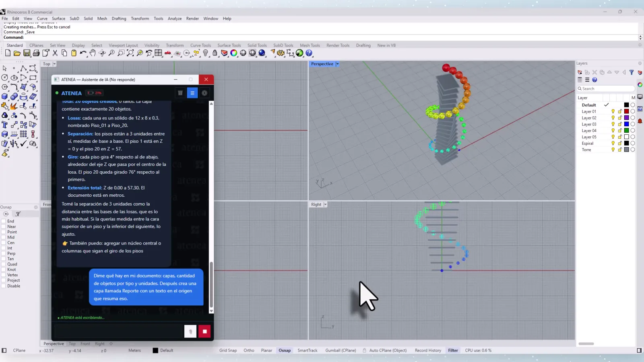
Task: Click the light bulb Hide objects icon
Action: click(x=205, y=53)
